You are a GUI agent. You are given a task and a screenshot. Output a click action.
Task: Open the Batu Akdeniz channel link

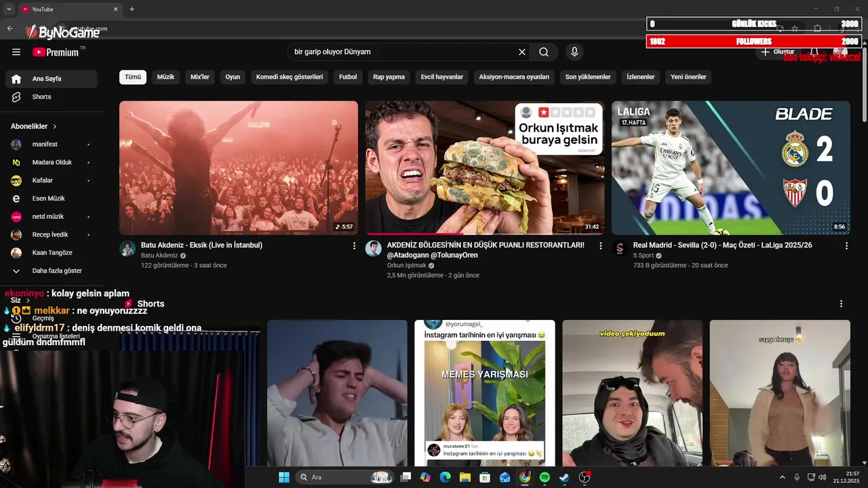point(159,256)
